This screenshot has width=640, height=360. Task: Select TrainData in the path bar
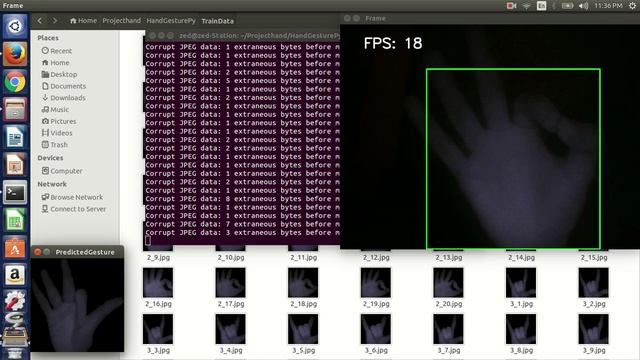[x=218, y=21]
